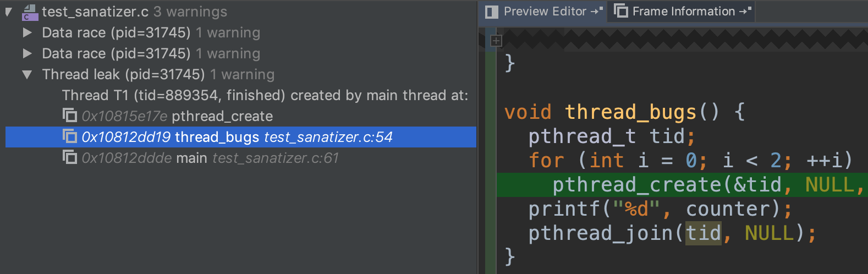Select the Thread T1 created by main thread row
868x274 pixels.
265,96
